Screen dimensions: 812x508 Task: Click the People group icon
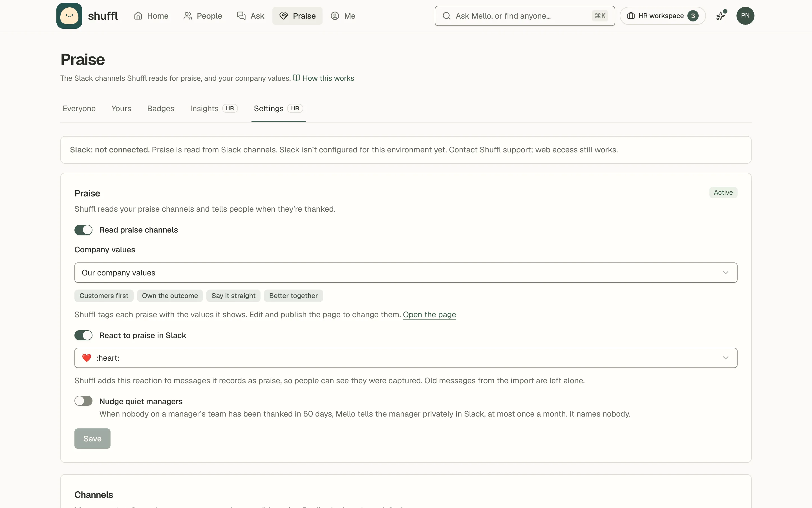coord(187,16)
